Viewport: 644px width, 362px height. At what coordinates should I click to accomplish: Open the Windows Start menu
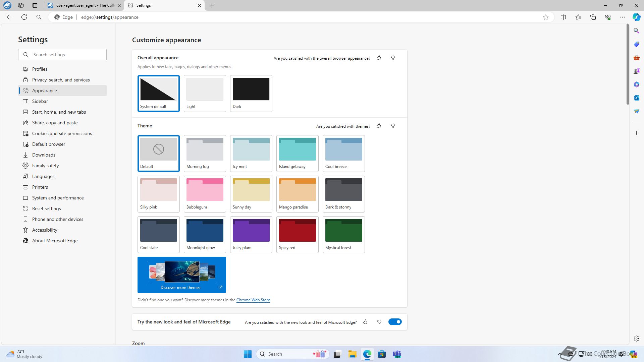(x=248, y=354)
